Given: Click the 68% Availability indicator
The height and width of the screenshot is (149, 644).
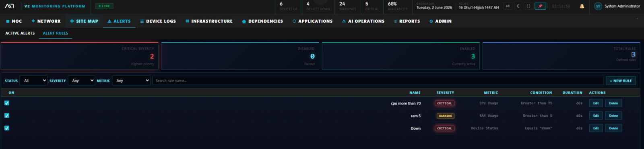Looking at the screenshot, I should pyautogui.click(x=398, y=6).
